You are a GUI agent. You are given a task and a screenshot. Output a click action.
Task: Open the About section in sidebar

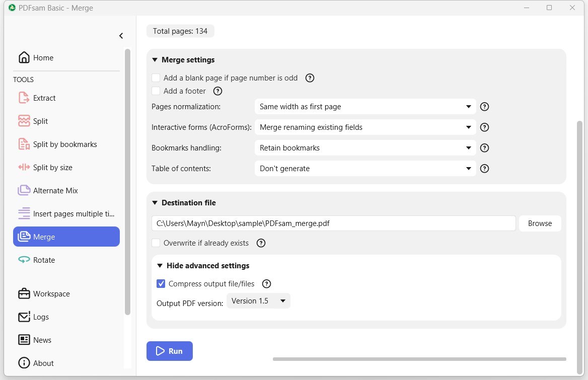pos(43,363)
